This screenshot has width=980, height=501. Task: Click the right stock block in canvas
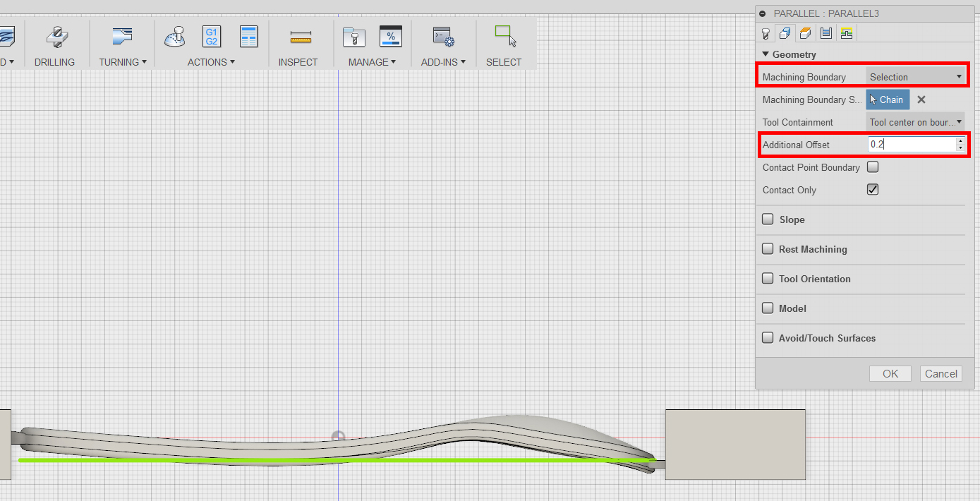735,444
